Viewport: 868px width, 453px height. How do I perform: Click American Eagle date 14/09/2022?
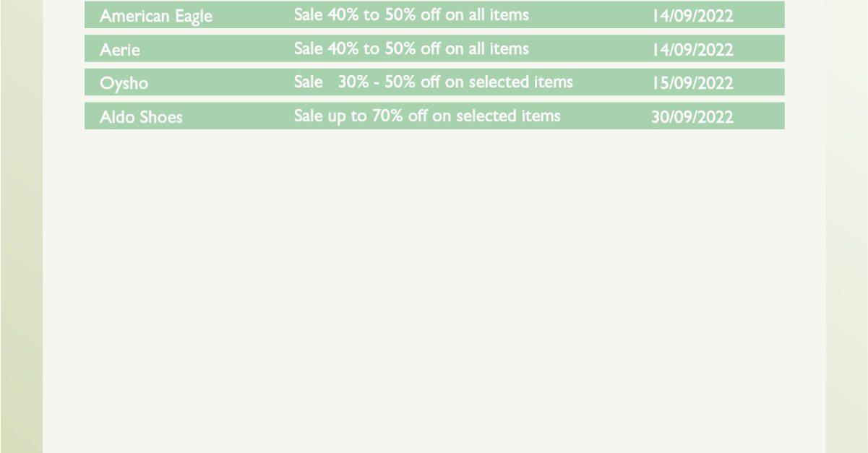(692, 16)
